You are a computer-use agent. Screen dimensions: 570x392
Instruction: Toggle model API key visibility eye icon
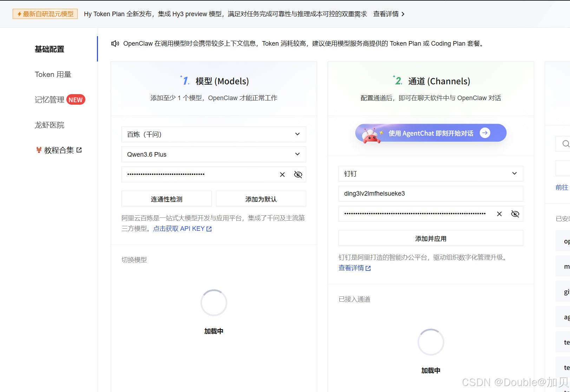click(x=298, y=175)
